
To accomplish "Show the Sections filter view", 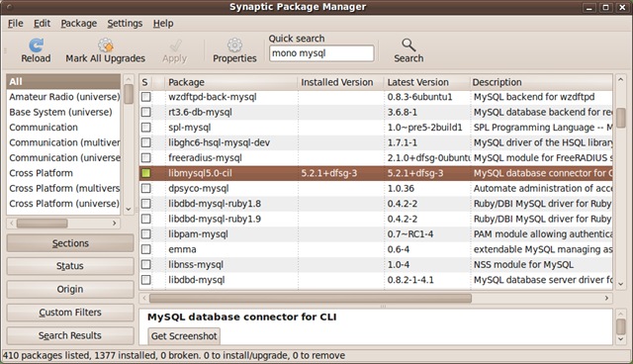I will coord(70,243).
